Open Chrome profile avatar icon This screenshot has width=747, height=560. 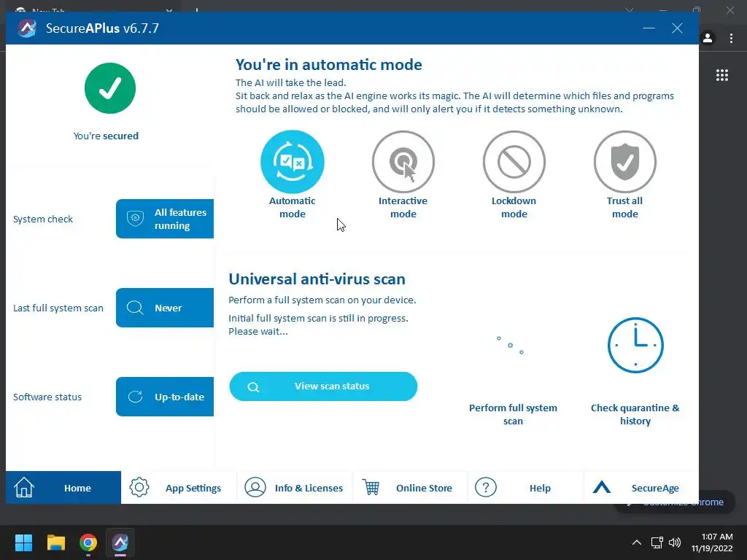[708, 38]
